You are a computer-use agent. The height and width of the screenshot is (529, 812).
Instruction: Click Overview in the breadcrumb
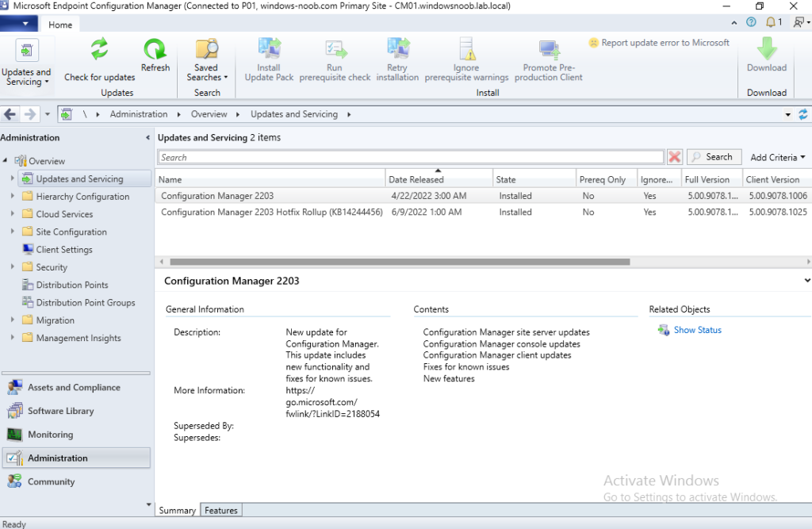209,114
